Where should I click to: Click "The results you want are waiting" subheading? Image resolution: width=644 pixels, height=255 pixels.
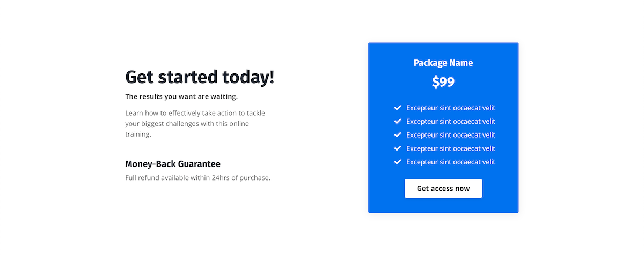pos(181,97)
